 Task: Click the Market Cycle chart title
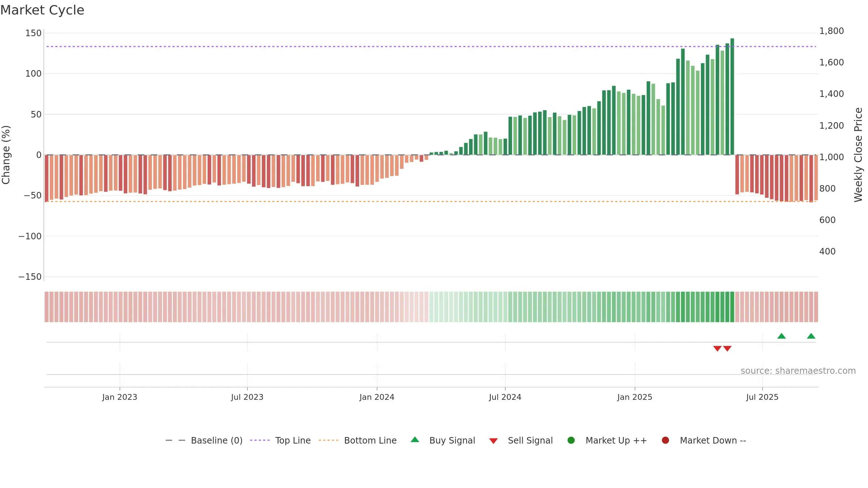click(x=42, y=10)
